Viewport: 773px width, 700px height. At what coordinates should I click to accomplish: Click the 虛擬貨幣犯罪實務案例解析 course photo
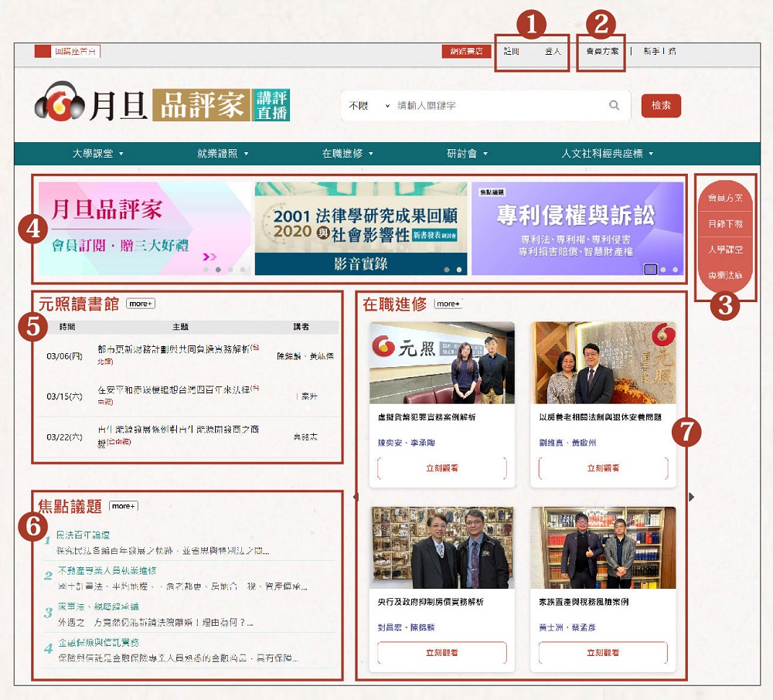[442, 363]
